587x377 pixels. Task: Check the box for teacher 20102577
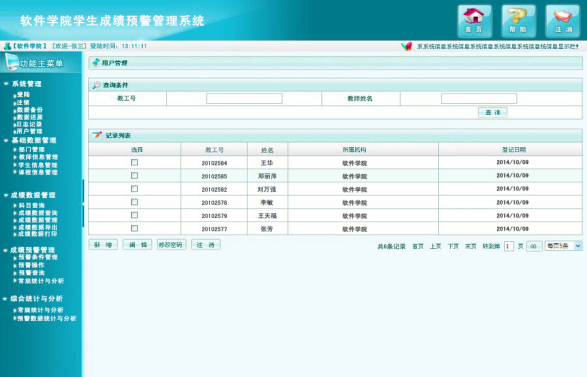click(134, 228)
